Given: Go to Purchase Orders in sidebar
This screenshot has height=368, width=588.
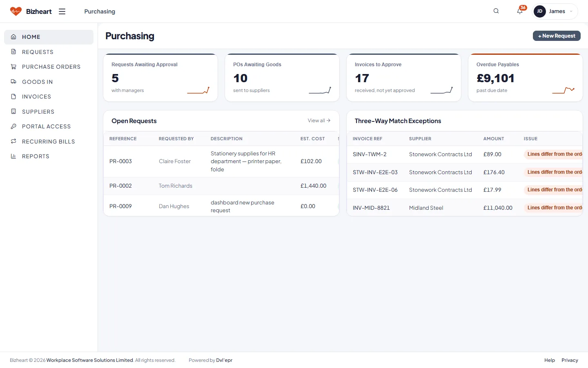Looking at the screenshot, I should [x=49, y=67].
